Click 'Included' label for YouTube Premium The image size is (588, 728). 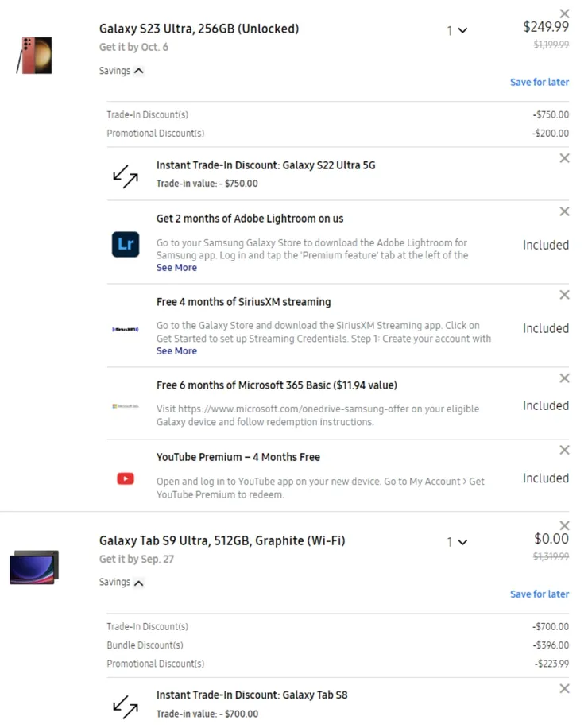(x=546, y=478)
